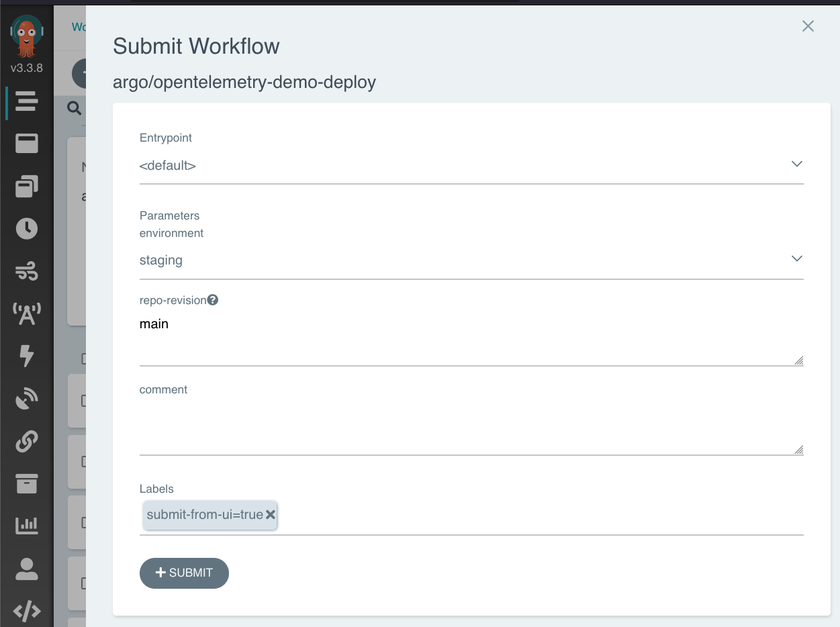Open Cluster Workflow Templates stacked icon
The image size is (840, 627).
(27, 186)
